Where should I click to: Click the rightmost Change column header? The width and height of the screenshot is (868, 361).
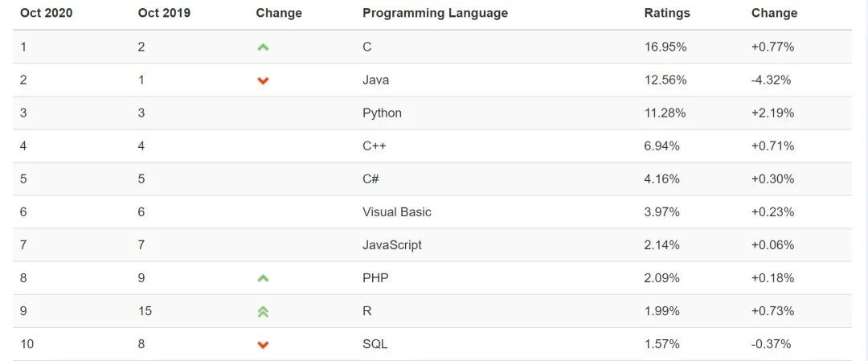pos(775,13)
